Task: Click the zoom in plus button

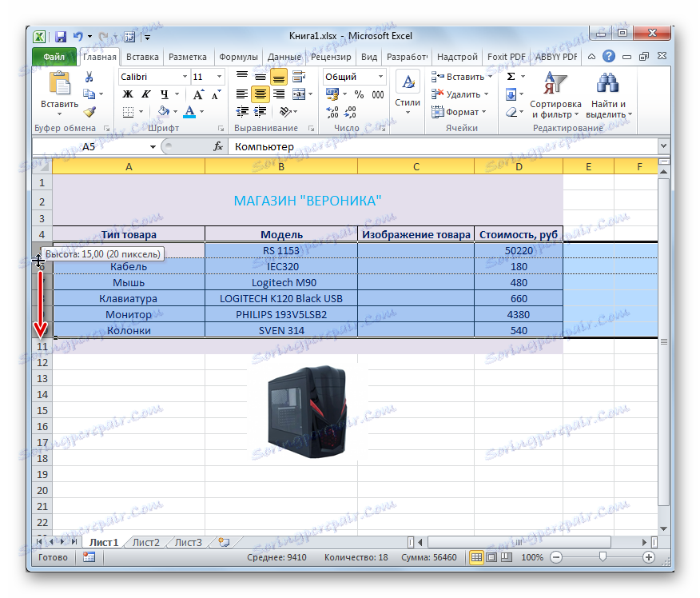Action: [x=649, y=557]
